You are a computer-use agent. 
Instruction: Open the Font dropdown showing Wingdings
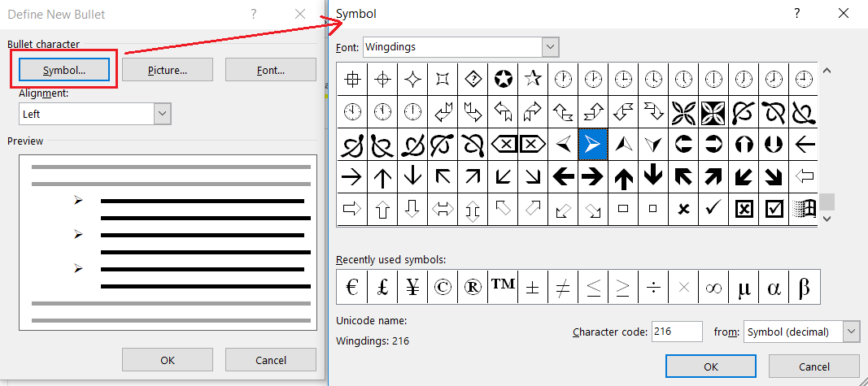pos(550,47)
